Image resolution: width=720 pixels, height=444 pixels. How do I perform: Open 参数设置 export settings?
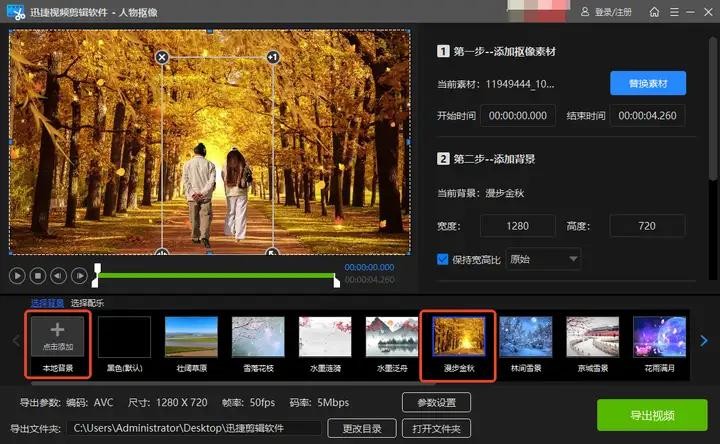pyautogui.click(x=436, y=403)
